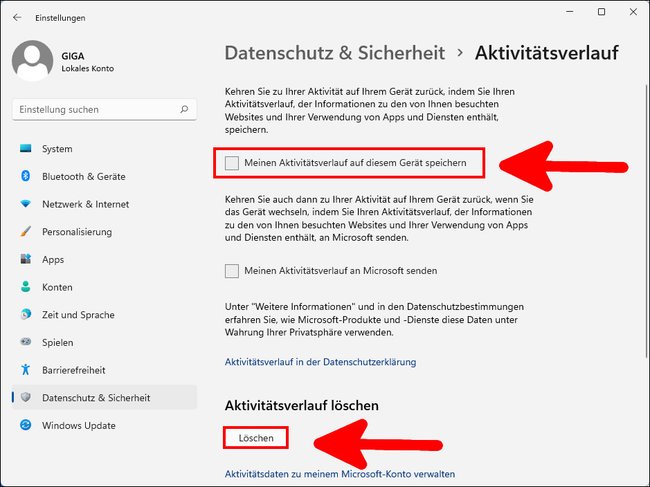Select Konten in sidebar
Screen dimensions: 650x487
[x=57, y=287]
